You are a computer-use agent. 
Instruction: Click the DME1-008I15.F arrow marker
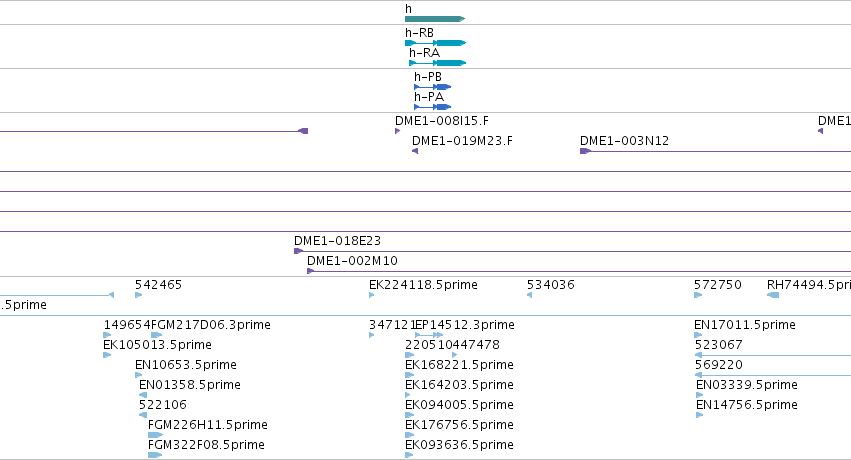397,131
